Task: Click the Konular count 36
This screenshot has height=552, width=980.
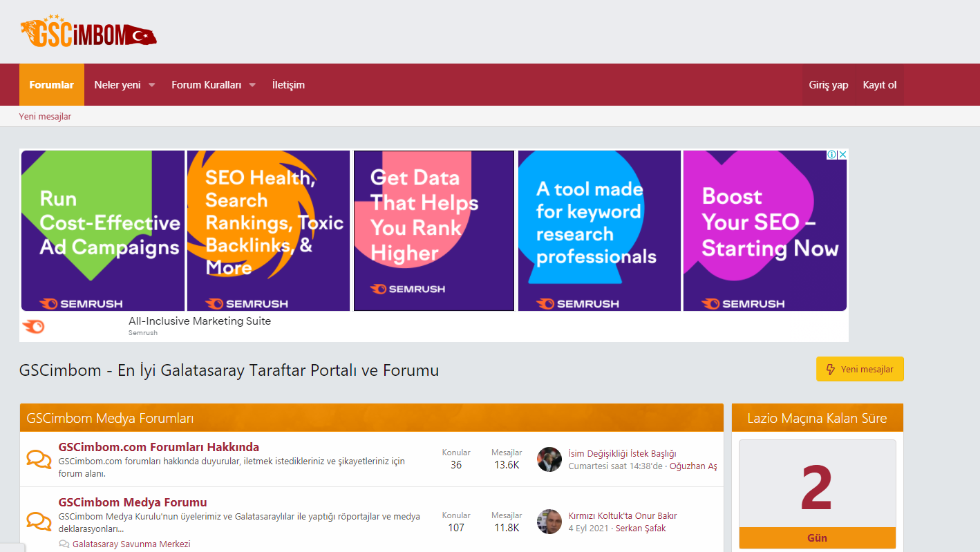Action: [x=456, y=465]
